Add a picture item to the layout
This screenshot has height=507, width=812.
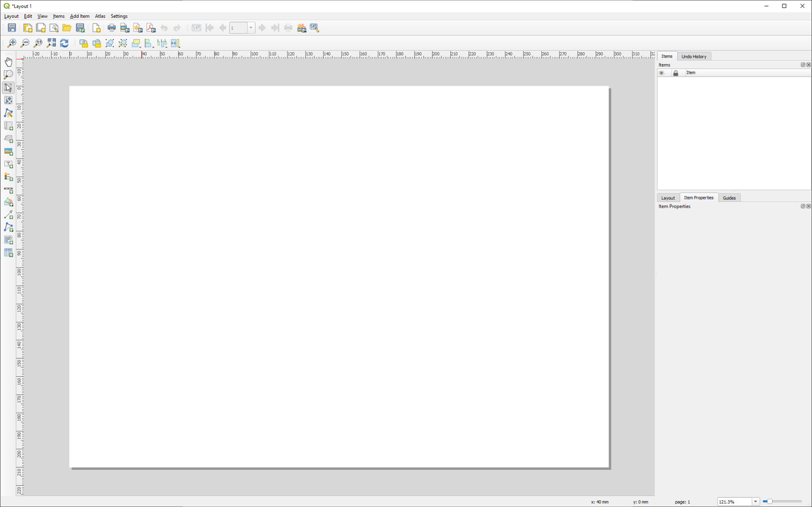[8, 152]
